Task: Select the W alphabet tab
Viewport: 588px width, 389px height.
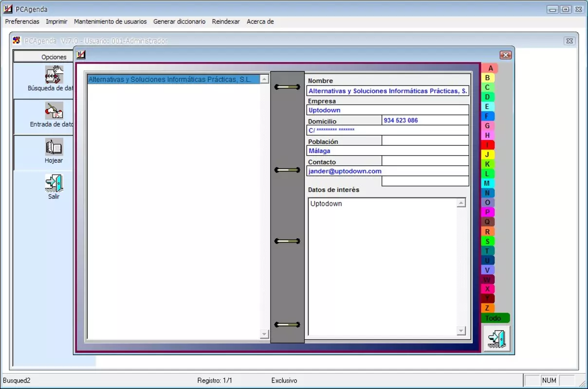Action: click(488, 280)
